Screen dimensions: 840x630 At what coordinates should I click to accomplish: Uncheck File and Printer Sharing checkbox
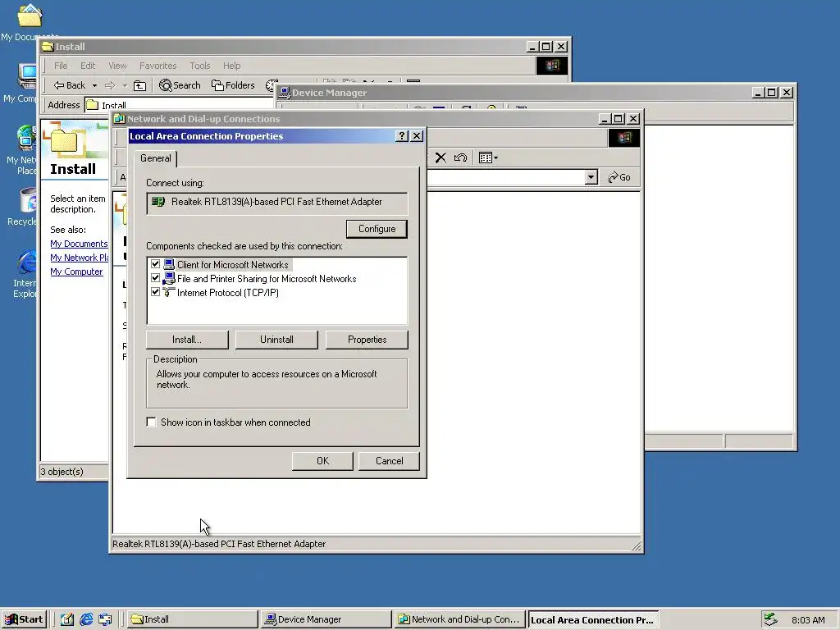coord(155,278)
